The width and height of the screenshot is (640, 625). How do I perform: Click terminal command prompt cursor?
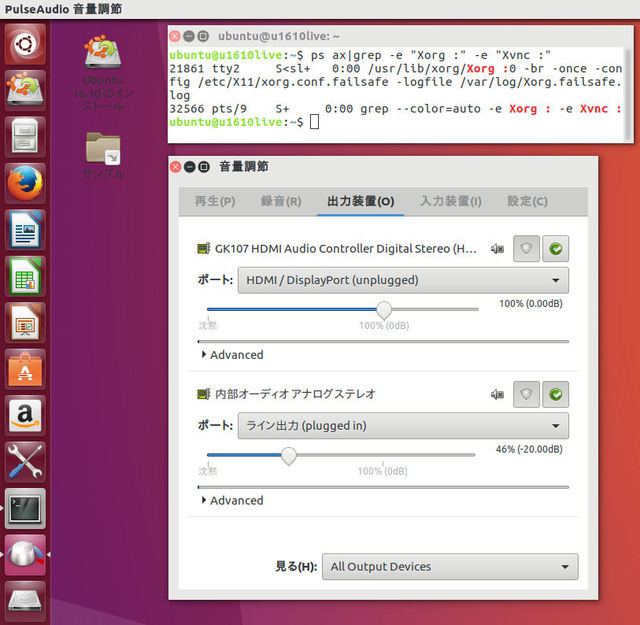[x=314, y=122]
